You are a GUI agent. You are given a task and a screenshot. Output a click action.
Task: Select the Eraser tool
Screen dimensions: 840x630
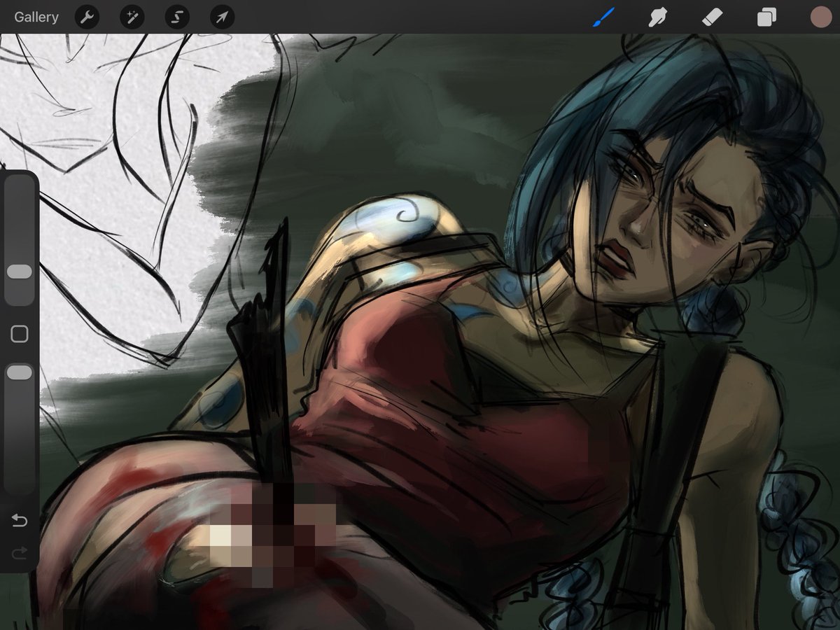712,17
